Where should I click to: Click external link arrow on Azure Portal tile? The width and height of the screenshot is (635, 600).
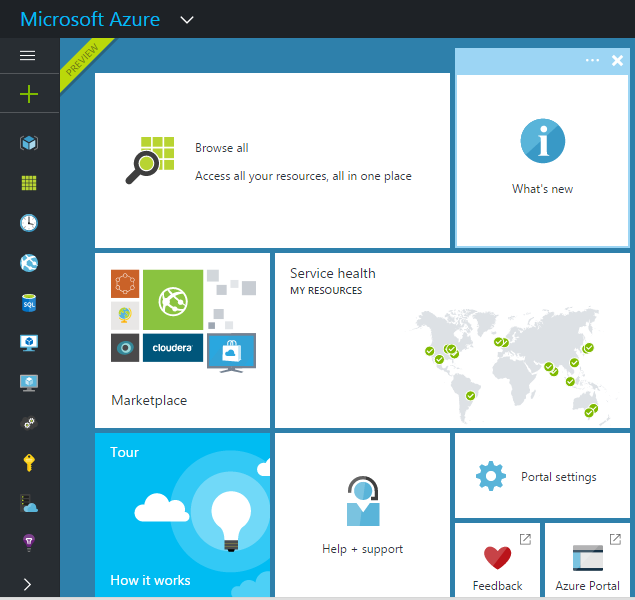point(615,539)
